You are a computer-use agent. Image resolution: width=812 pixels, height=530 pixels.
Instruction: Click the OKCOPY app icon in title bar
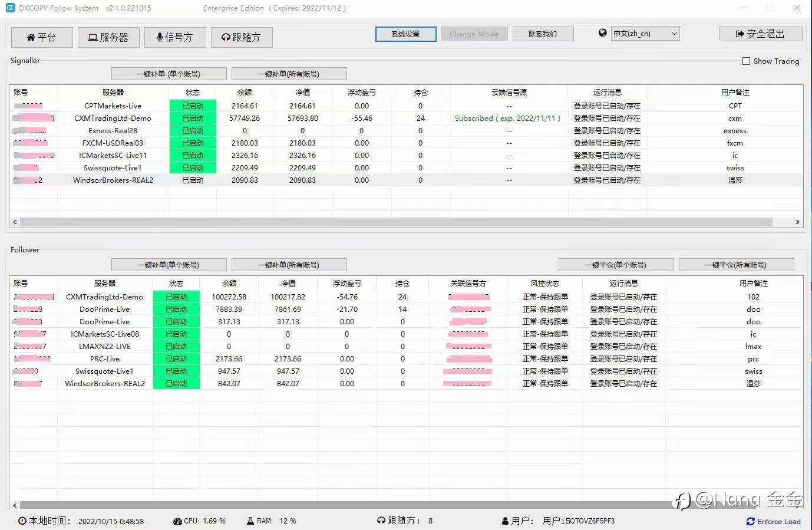click(x=10, y=8)
